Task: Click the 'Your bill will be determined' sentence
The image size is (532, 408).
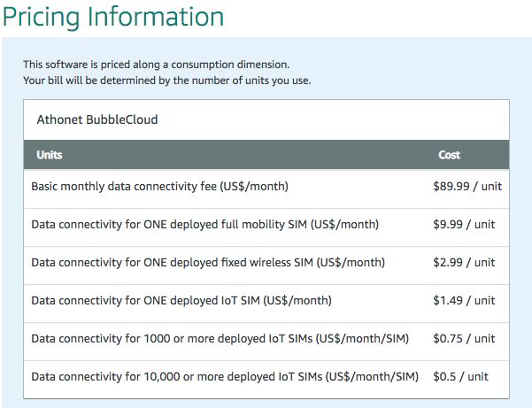Action: click(166, 81)
